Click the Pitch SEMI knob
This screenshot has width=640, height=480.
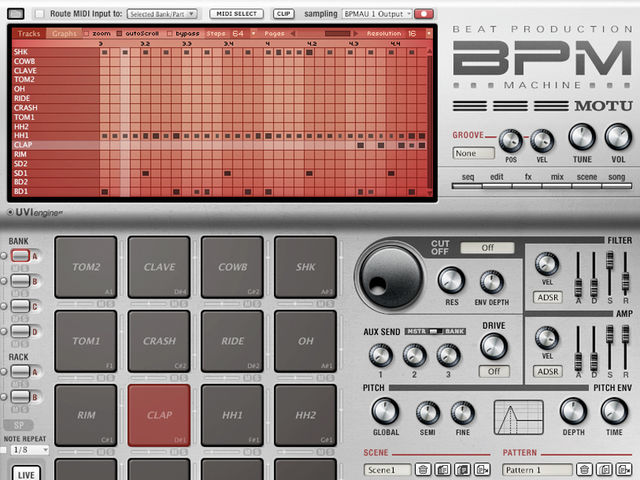428,413
